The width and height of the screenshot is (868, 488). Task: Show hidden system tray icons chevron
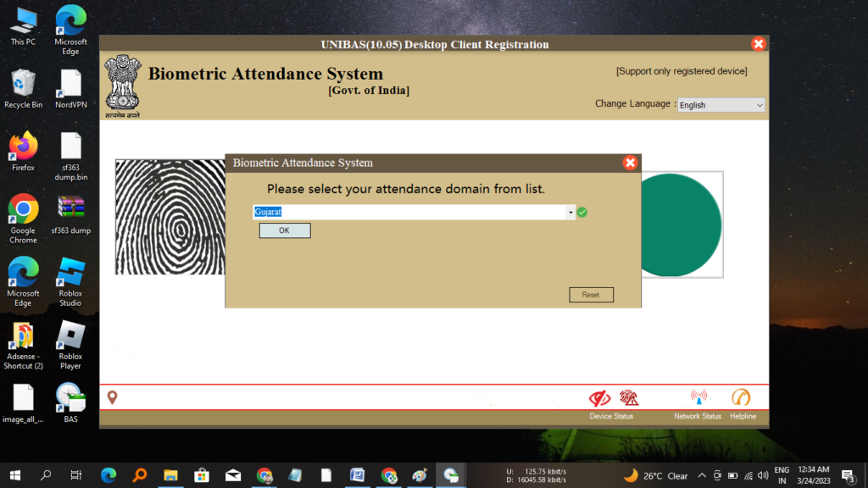coord(702,475)
